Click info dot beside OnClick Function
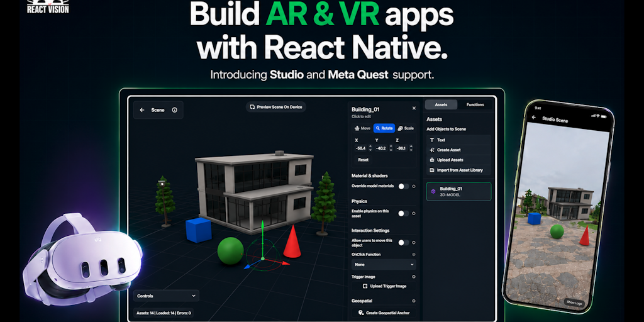 [x=414, y=254]
